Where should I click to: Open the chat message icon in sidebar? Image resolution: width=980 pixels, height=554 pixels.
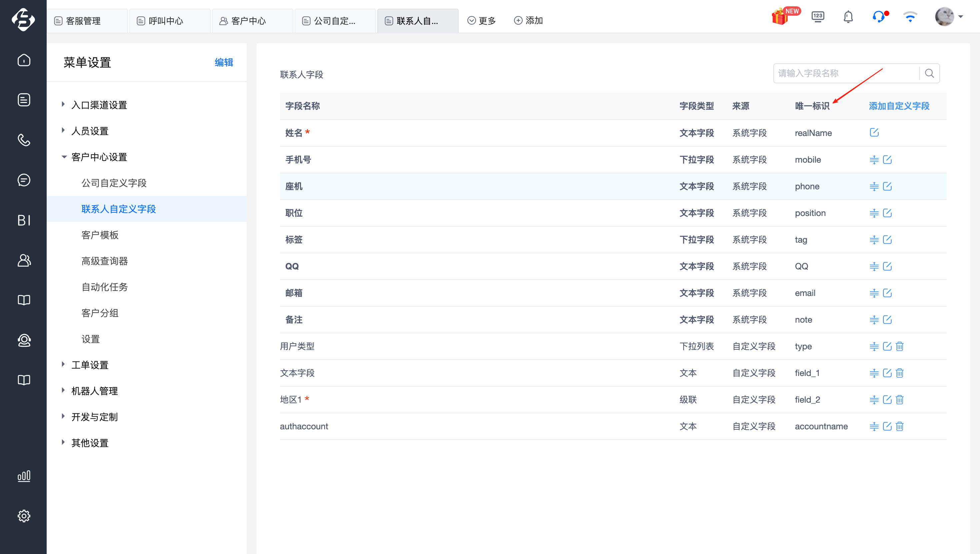(24, 180)
